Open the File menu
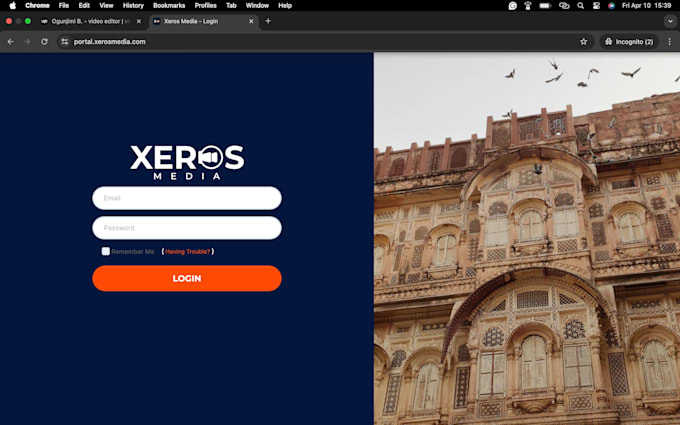The image size is (680, 425). pyautogui.click(x=64, y=6)
